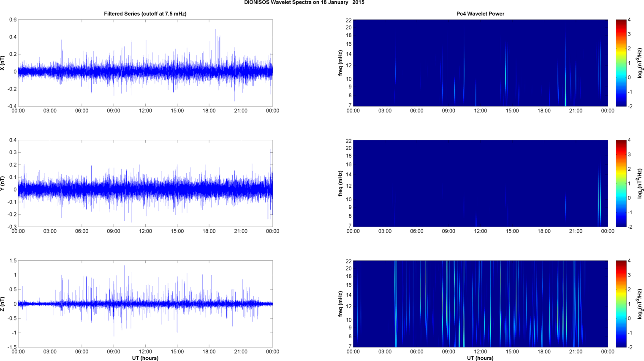Click the top wavelet power spectrogram
Screen dimensions: 644x361
[480, 63]
